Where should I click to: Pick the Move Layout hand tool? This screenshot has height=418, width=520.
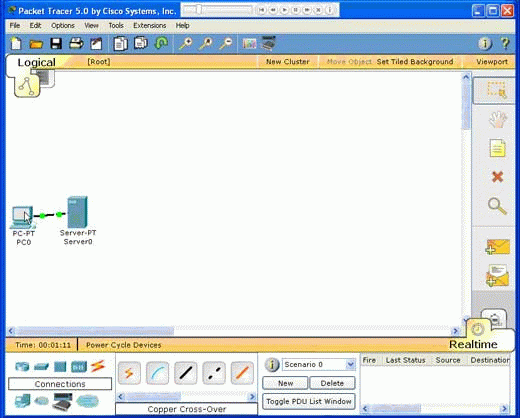coord(498,120)
